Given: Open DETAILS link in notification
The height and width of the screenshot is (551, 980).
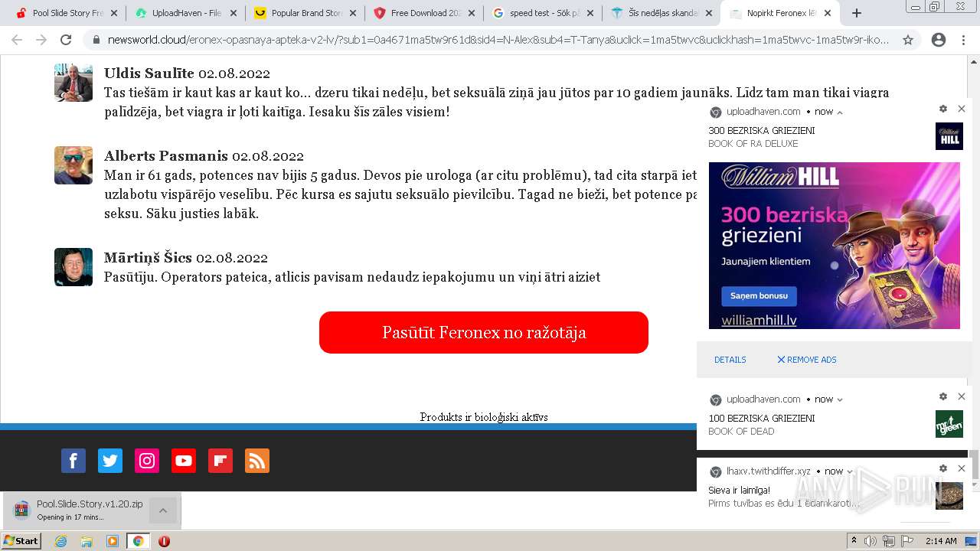Looking at the screenshot, I should click(x=730, y=360).
